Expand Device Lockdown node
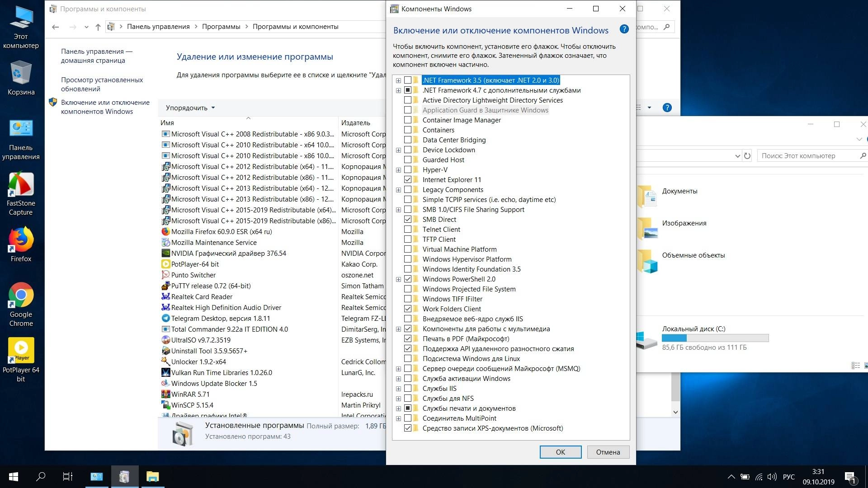868x488 pixels. pos(398,150)
